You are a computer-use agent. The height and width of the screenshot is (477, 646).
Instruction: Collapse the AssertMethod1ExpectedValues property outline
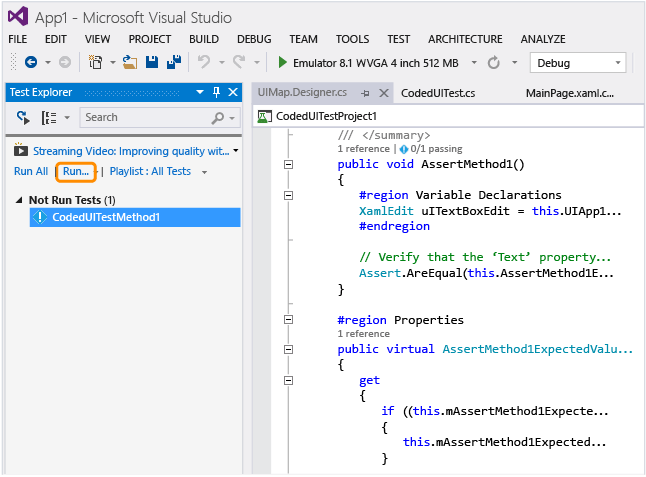coord(288,350)
